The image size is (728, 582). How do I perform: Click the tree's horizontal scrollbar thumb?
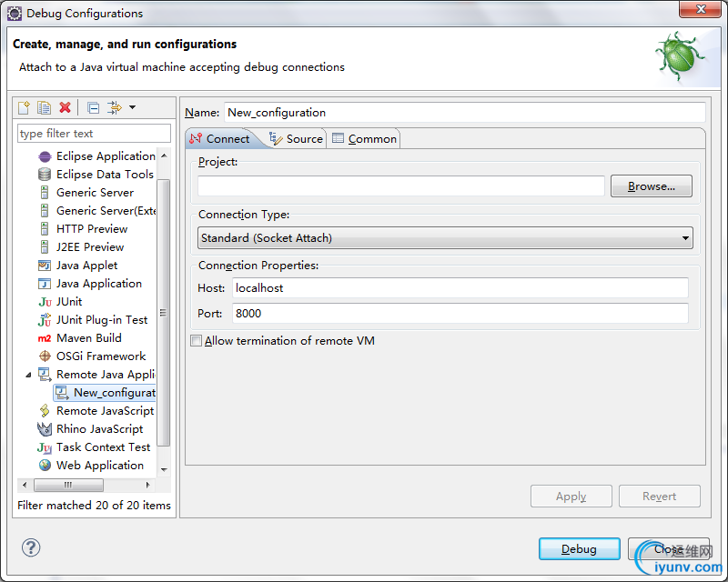69,485
